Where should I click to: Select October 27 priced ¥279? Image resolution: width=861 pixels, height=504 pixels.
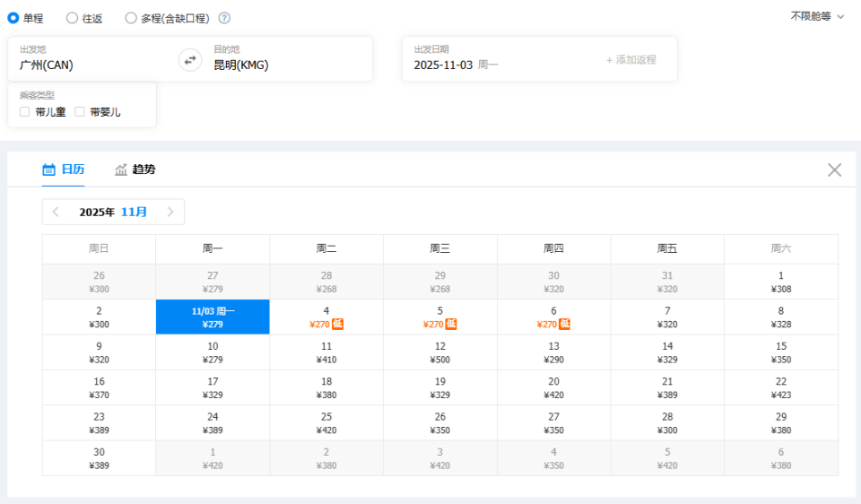[x=213, y=282]
